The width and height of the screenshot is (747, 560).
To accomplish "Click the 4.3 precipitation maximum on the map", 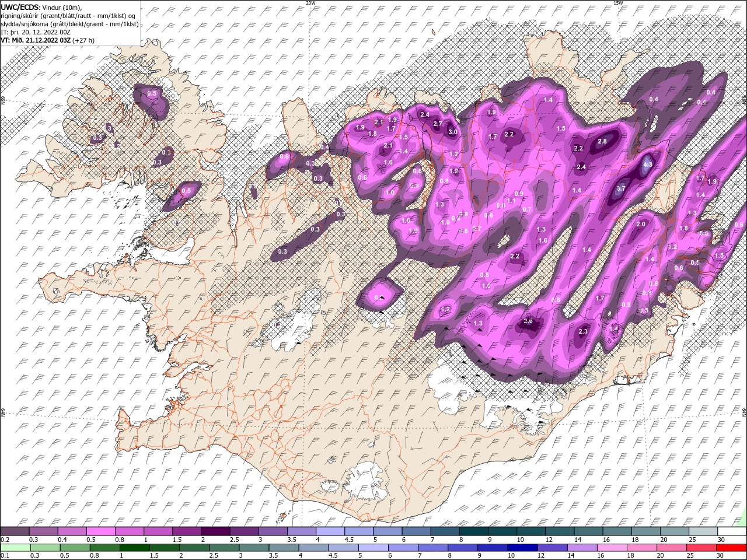I will tap(647, 164).
